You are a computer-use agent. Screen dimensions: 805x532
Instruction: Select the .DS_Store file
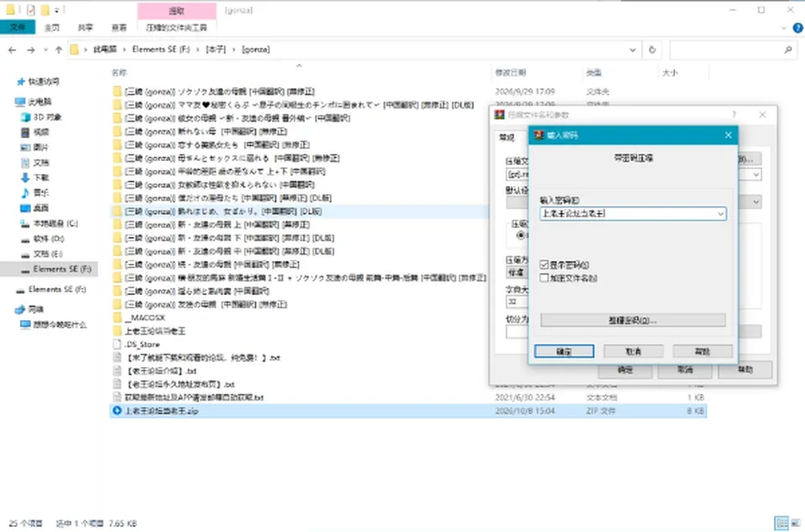(x=143, y=344)
